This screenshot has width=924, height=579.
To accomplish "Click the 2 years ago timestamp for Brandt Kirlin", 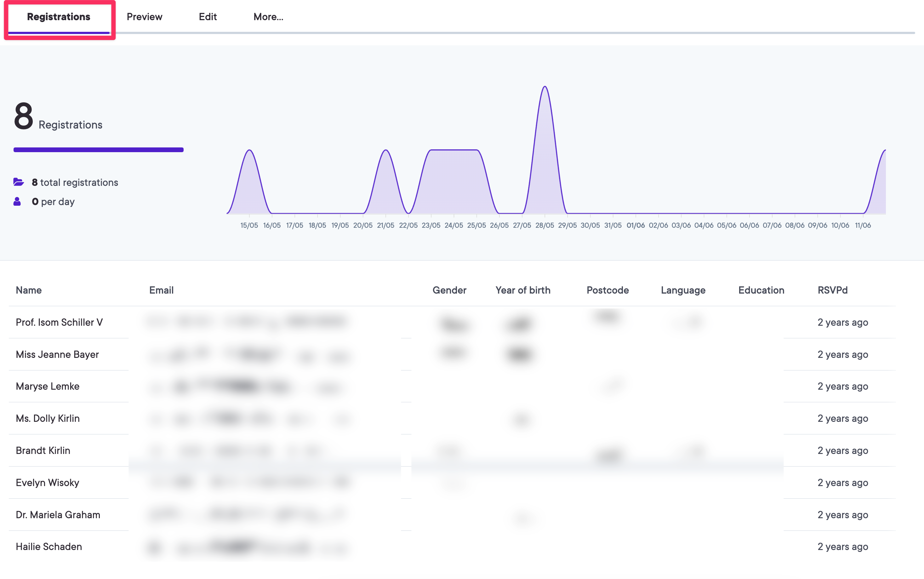I will (843, 450).
